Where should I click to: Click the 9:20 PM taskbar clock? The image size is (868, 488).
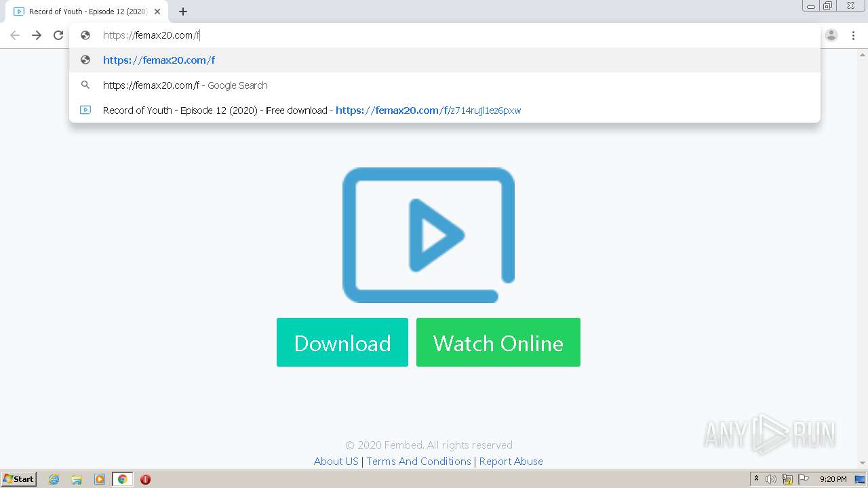click(x=833, y=479)
